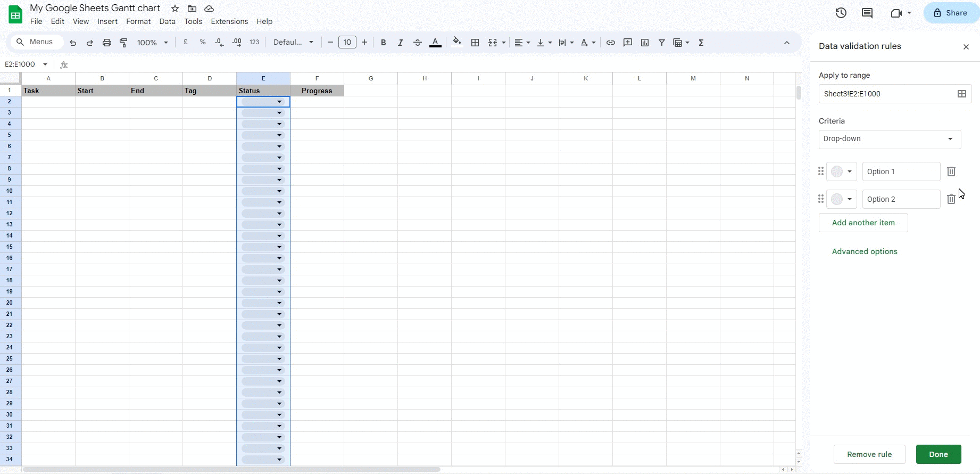Apply percent format
The height and width of the screenshot is (474, 980).
203,42
